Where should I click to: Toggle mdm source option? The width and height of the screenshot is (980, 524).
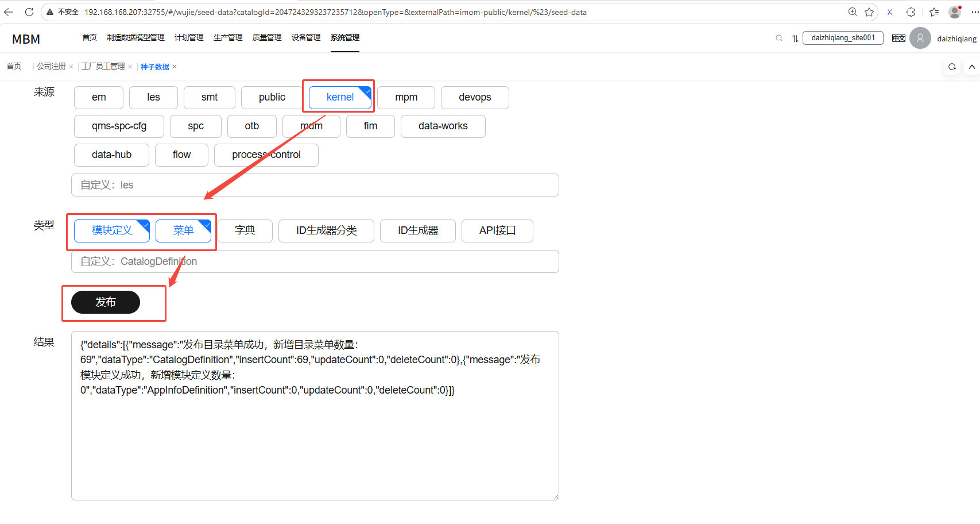pyautogui.click(x=312, y=126)
